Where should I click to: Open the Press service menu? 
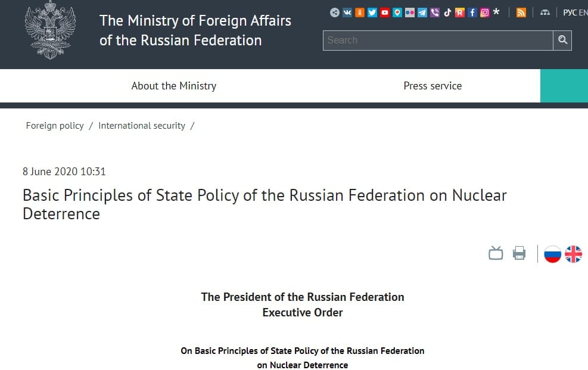tap(433, 86)
